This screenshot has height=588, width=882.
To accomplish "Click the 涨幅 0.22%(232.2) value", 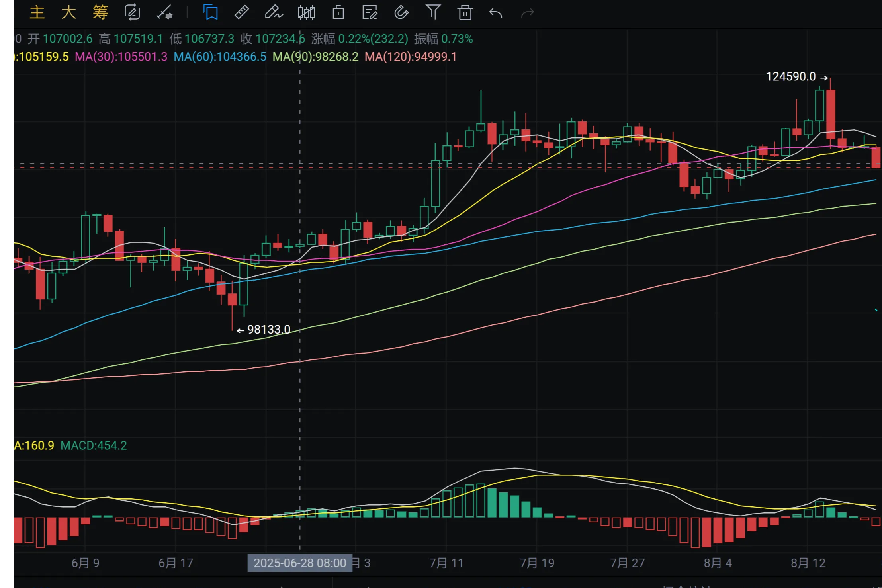I will 373,39.
